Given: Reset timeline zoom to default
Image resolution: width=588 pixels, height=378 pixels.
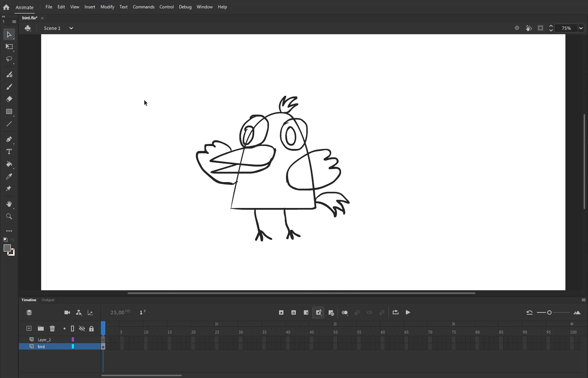Looking at the screenshot, I should point(530,312).
